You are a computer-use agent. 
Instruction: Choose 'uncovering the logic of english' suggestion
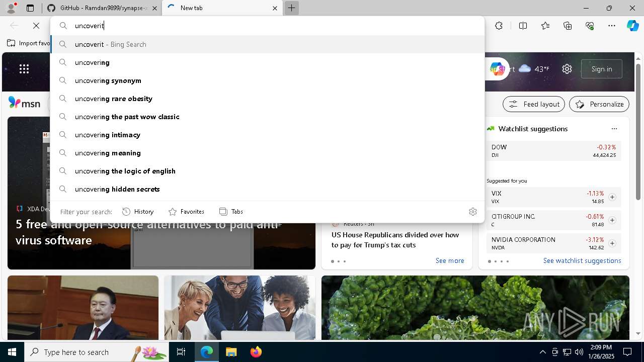point(268,171)
